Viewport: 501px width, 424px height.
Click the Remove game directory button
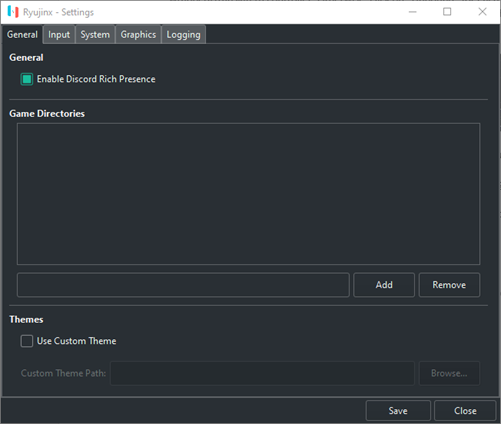tap(449, 285)
